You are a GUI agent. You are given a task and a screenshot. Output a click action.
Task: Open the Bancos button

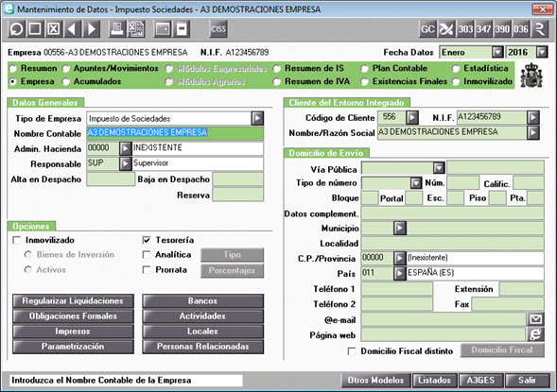[202, 300]
